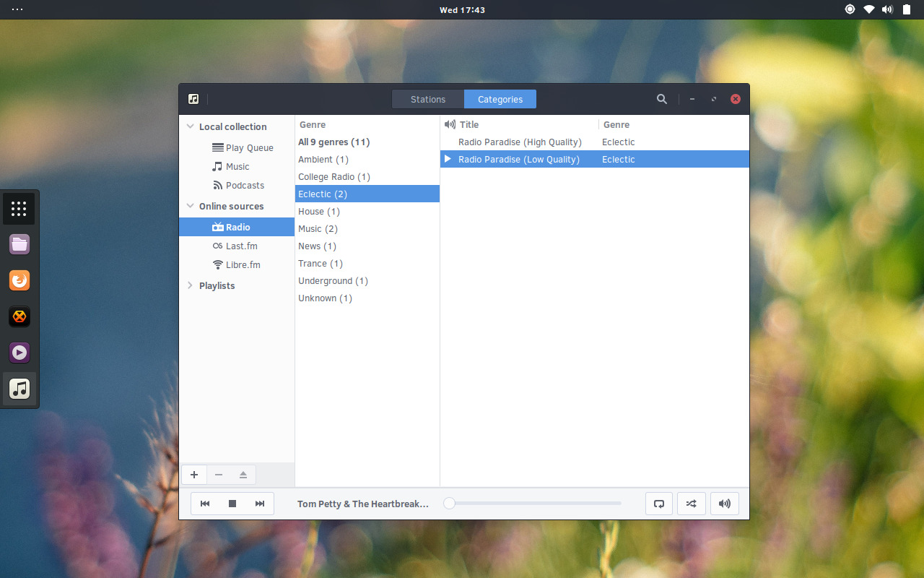The width and height of the screenshot is (924, 578).
Task: Click the eject button under sidebar
Action: (x=243, y=475)
